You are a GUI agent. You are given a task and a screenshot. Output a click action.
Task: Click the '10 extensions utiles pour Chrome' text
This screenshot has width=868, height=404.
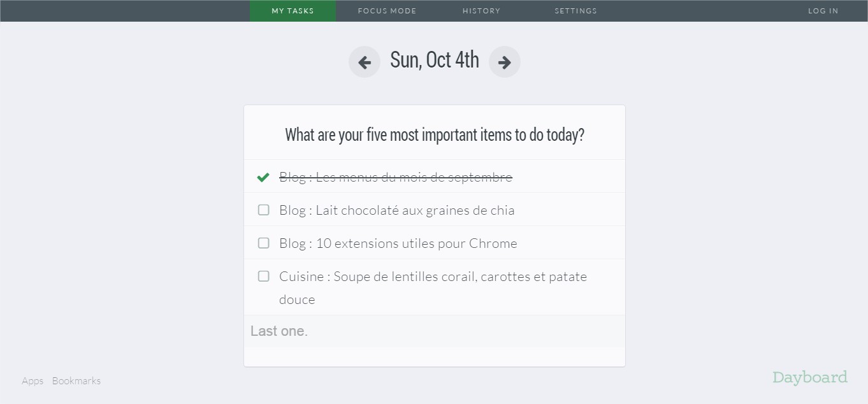[398, 243]
